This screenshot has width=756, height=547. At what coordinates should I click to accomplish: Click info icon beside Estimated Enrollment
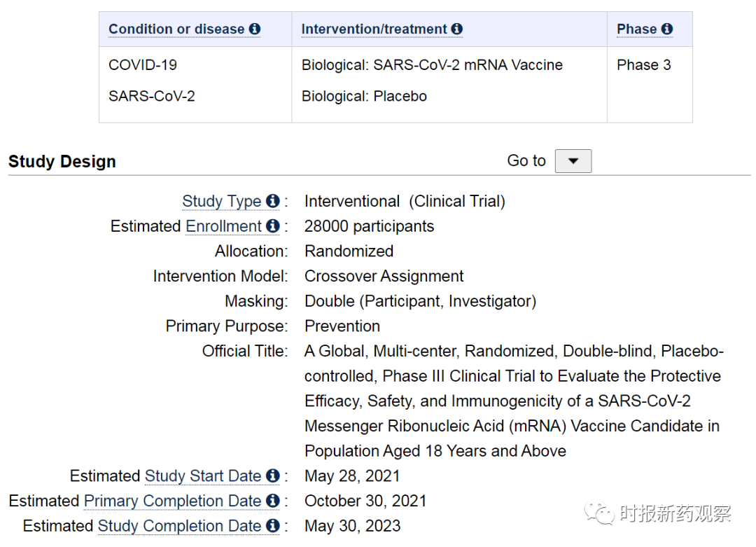[x=273, y=226]
